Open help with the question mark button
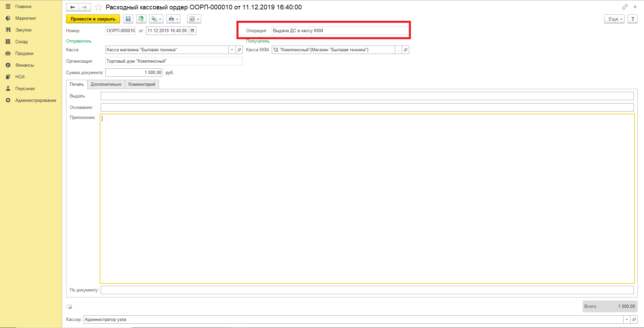Screen dimensions: 644x328 [x=633, y=19]
